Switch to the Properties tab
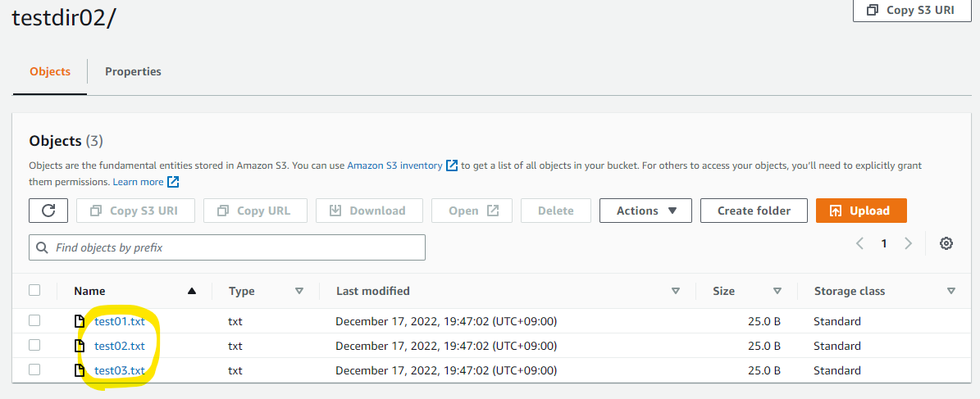Image resolution: width=980 pixels, height=399 pixels. tap(133, 72)
